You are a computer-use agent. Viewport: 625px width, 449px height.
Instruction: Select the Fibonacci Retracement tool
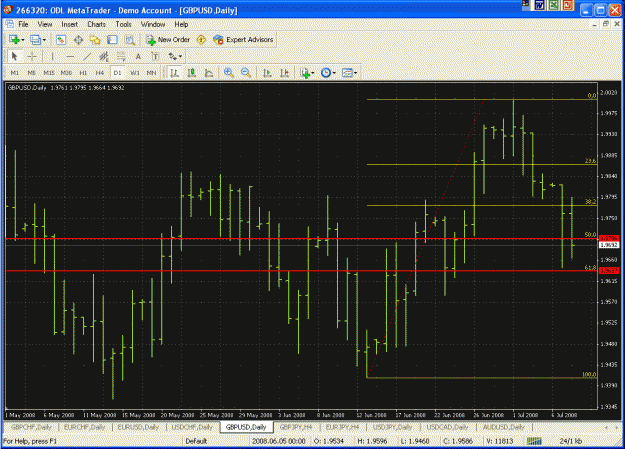(121, 56)
